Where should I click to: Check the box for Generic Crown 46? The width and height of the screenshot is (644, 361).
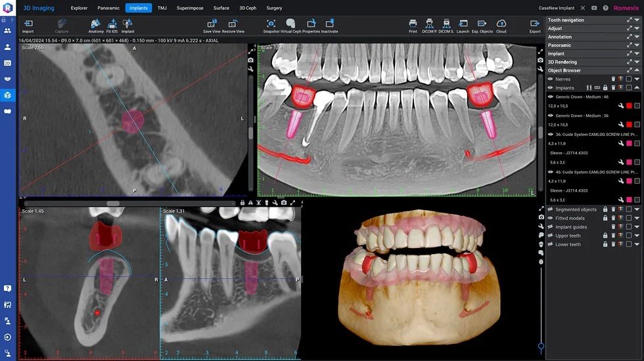[637, 106]
